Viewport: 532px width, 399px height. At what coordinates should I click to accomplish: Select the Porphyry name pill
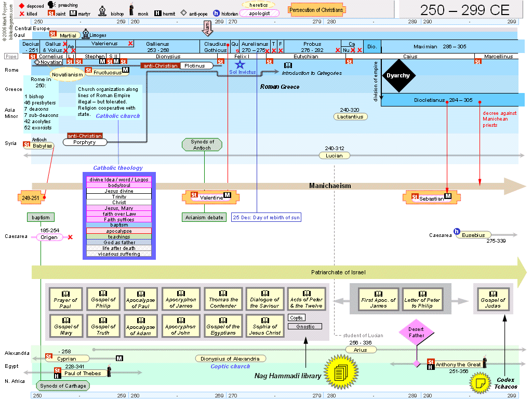84,142
